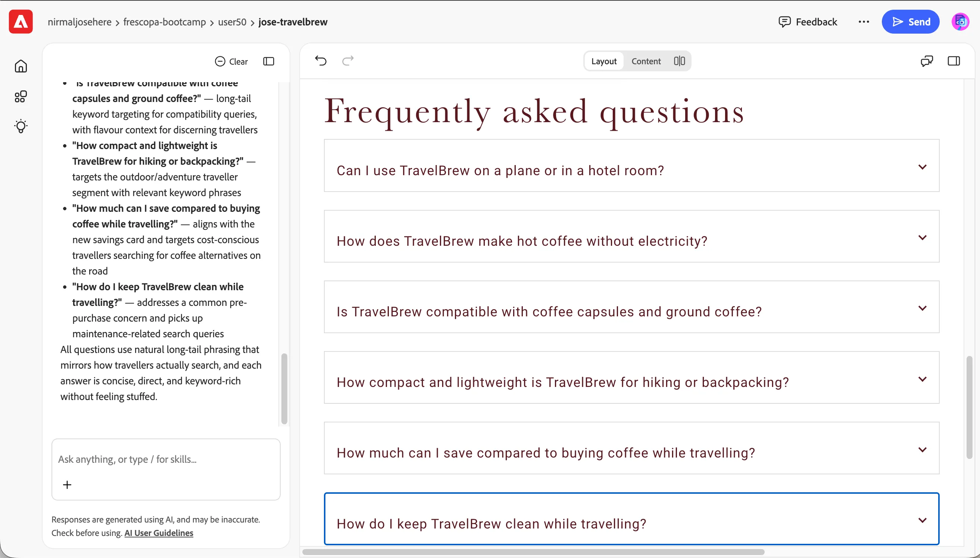Toggle the right side panel icon
The image size is (980, 558).
click(954, 61)
